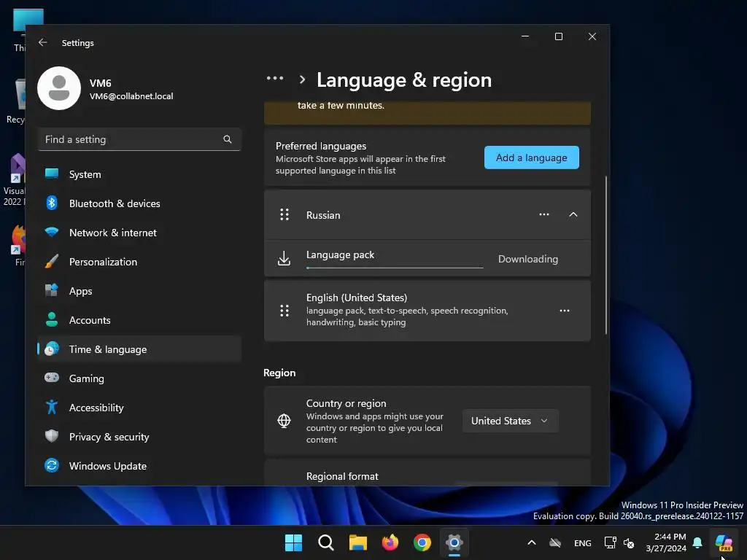747x560 pixels.
Task: Open Personalization settings
Action: (139, 262)
